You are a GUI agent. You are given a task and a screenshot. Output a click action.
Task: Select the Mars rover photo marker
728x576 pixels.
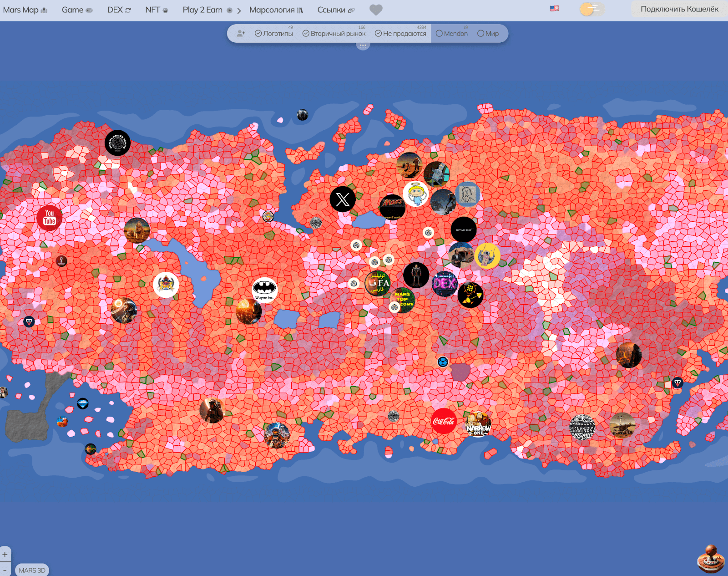(x=622, y=425)
